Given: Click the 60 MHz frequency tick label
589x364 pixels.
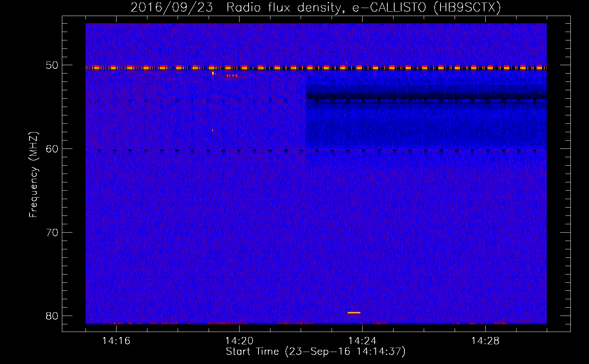Looking at the screenshot, I should click(52, 149).
